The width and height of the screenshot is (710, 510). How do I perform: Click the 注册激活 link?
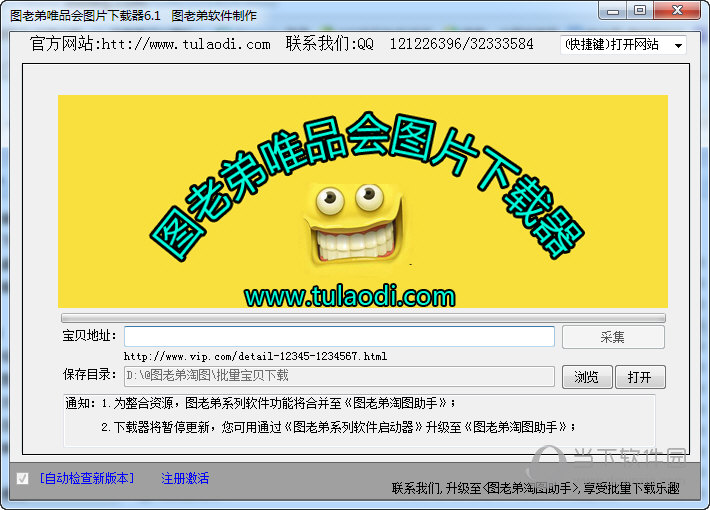coord(185,478)
